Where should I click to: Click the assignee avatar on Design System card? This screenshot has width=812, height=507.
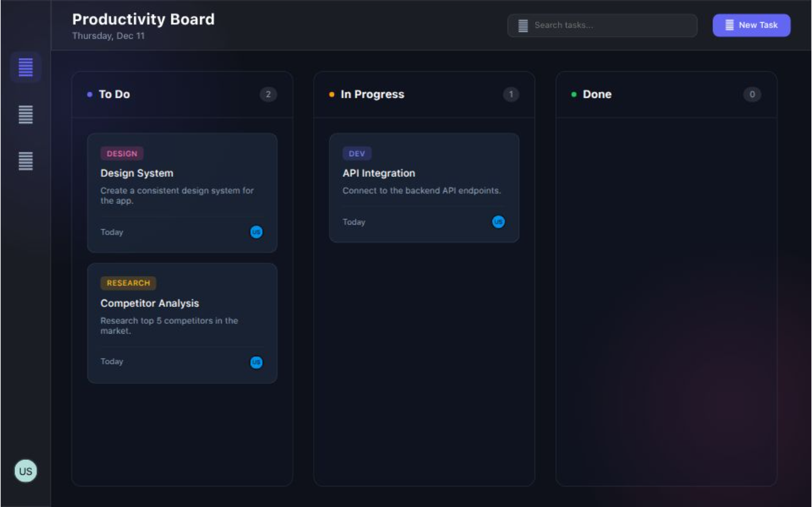click(256, 232)
